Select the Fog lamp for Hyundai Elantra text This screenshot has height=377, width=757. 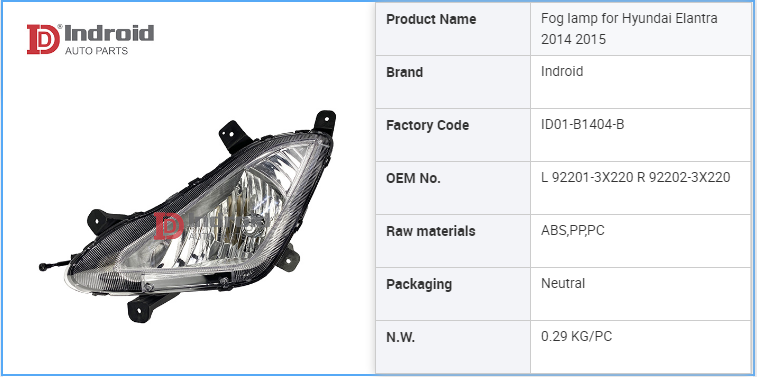[x=629, y=19]
